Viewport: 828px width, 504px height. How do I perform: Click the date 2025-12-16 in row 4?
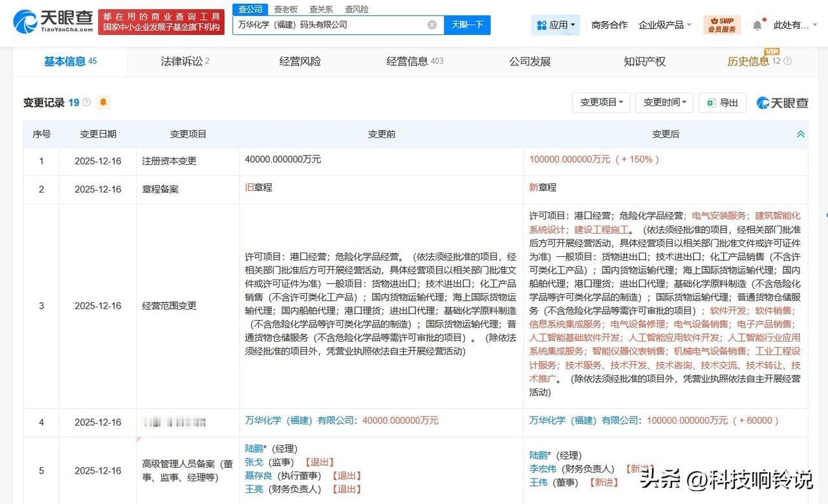click(98, 422)
